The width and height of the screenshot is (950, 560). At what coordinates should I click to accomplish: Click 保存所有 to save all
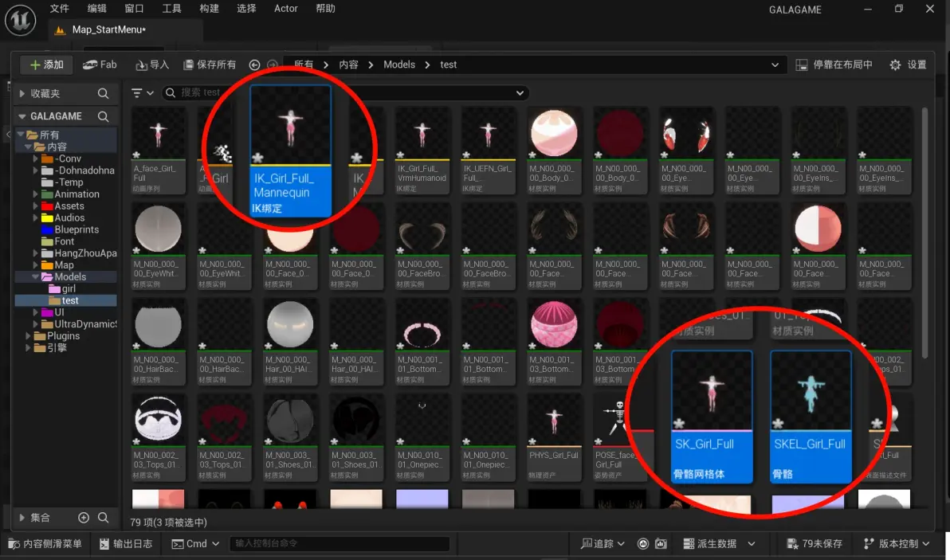(210, 65)
